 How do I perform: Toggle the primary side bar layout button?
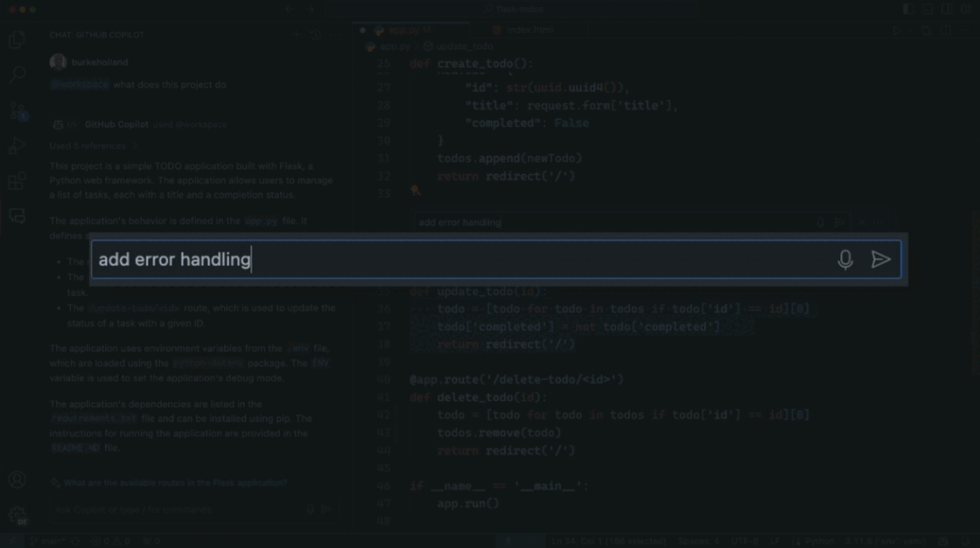tap(908, 9)
